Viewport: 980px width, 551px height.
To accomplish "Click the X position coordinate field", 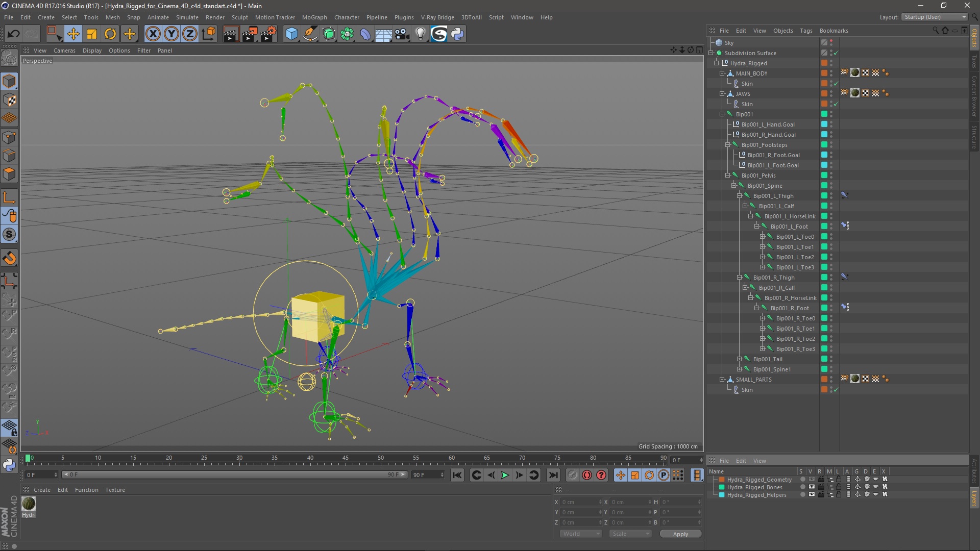I will [581, 502].
